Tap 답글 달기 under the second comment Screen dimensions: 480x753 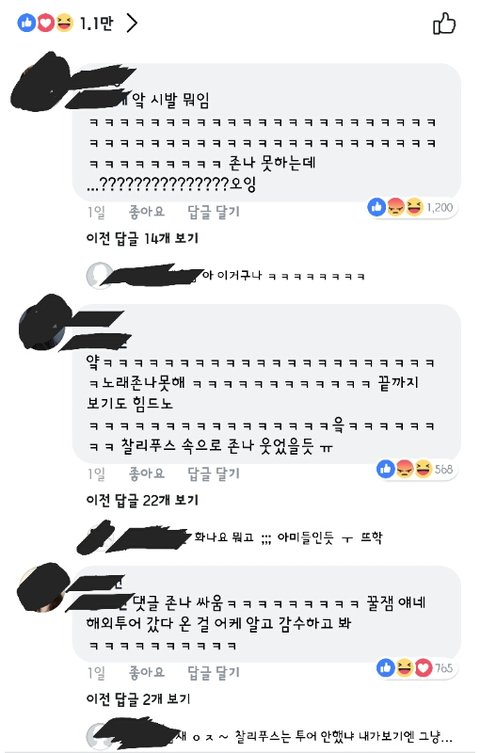coord(213,474)
